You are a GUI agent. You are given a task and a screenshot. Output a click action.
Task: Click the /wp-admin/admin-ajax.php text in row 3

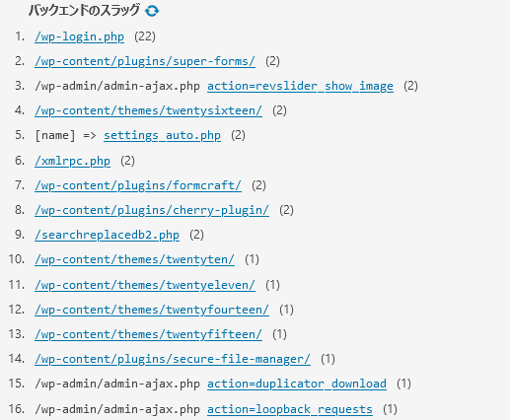[117, 86]
